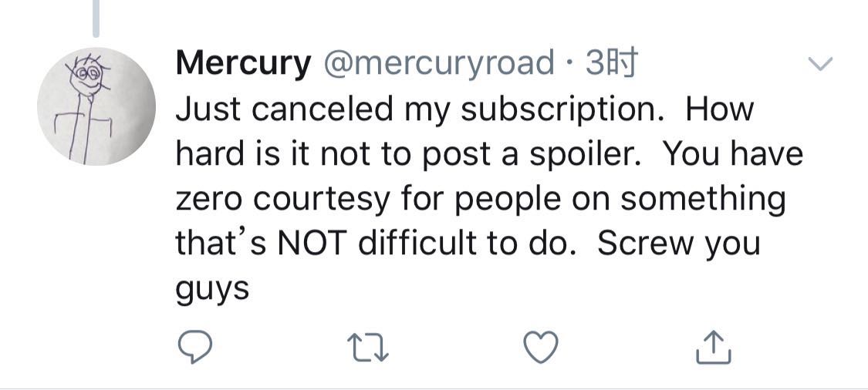Click the word "something" in the tweet
Viewport: 868px width, 390px height.
click(702, 199)
